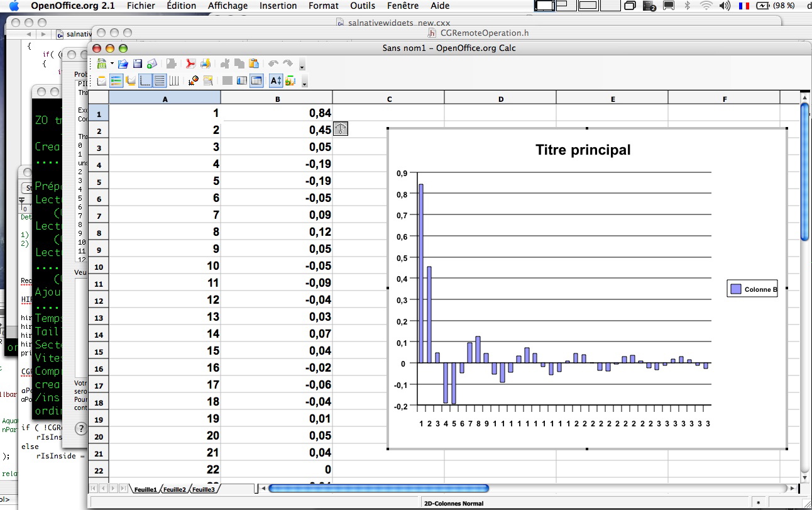Viewport: 812px width, 510px height.
Task: Click the French flag input menu icon
Action: tap(744, 6)
